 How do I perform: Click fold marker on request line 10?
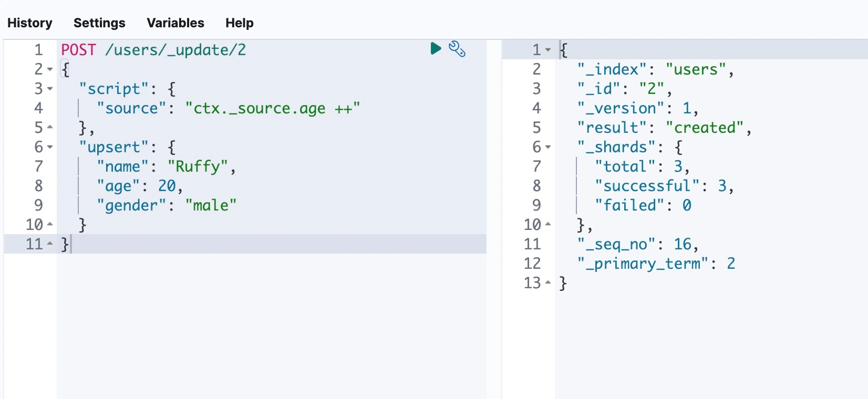[50, 225]
